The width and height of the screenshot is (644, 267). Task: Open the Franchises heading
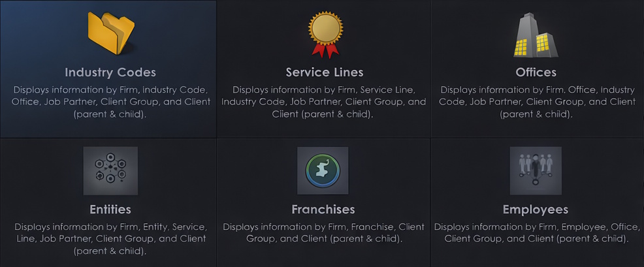(x=323, y=210)
